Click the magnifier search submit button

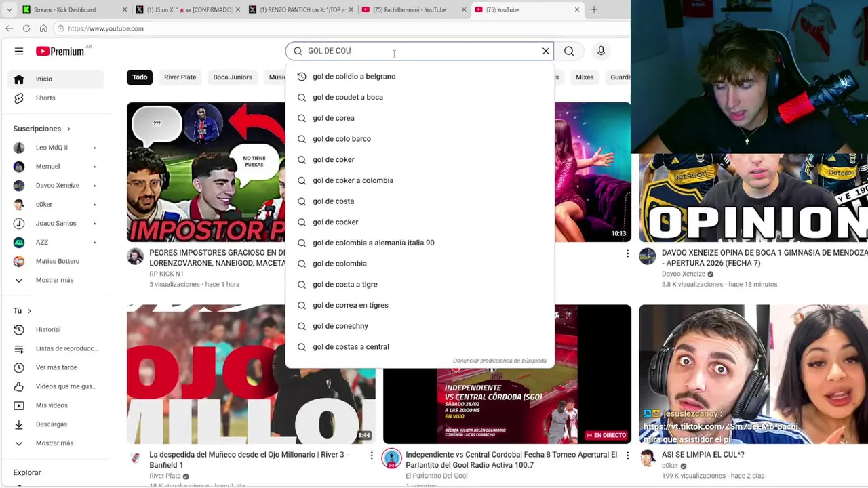tap(569, 51)
